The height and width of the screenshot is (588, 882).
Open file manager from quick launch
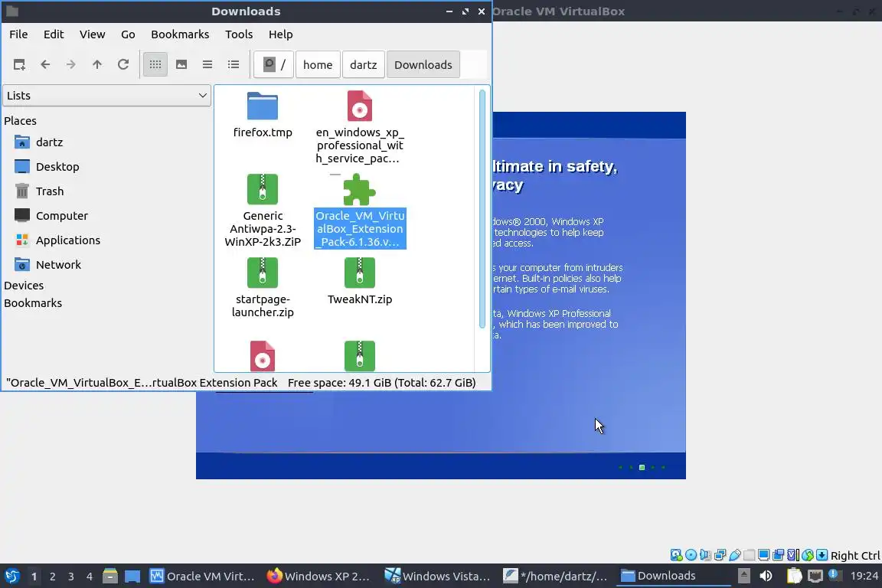(x=110, y=577)
